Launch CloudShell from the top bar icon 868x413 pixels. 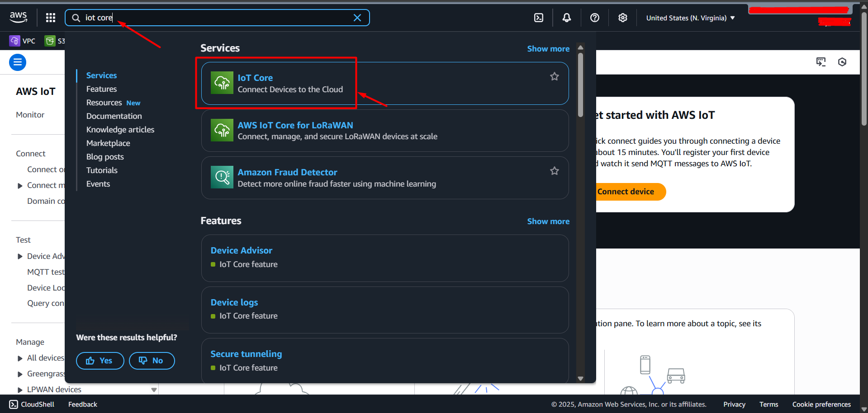point(538,18)
